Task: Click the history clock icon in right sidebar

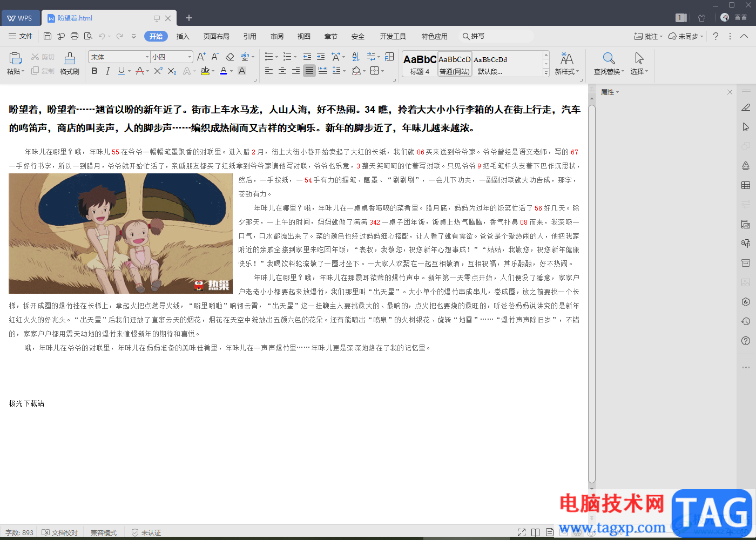Action: point(746,321)
